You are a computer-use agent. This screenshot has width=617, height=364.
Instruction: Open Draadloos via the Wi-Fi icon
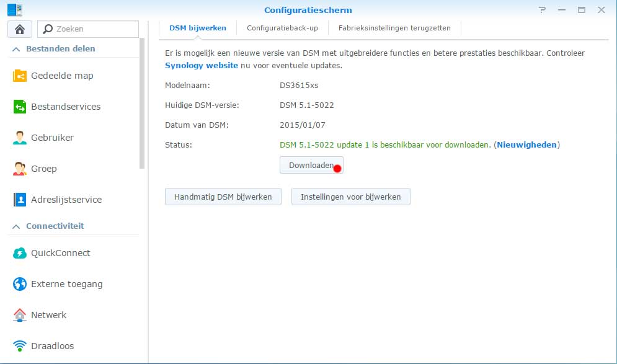coord(20,346)
